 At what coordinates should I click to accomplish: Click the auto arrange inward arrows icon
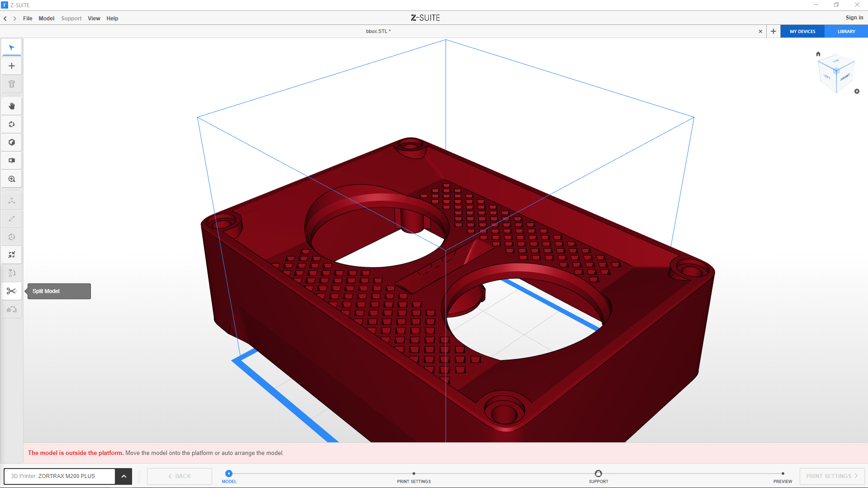coord(12,255)
